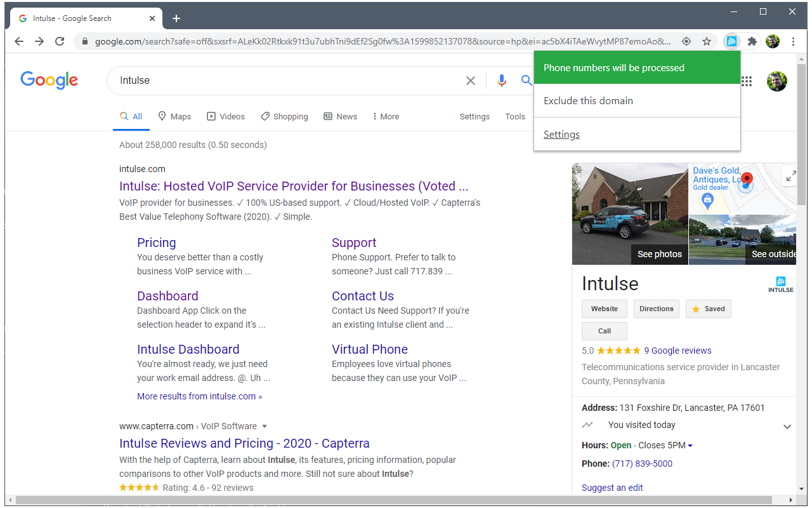Click the red map pin
Screen dimensions: 812x508
tap(747, 180)
